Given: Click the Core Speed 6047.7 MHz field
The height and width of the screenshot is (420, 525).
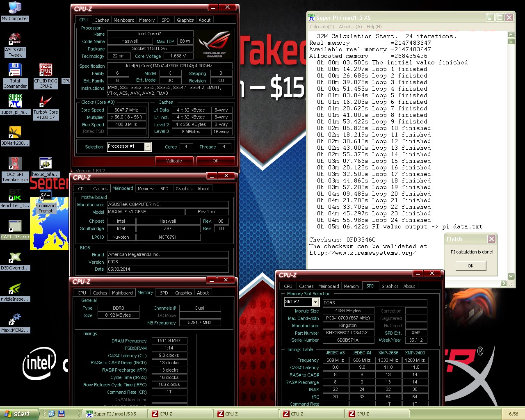Looking at the screenshot, I should click(x=126, y=110).
